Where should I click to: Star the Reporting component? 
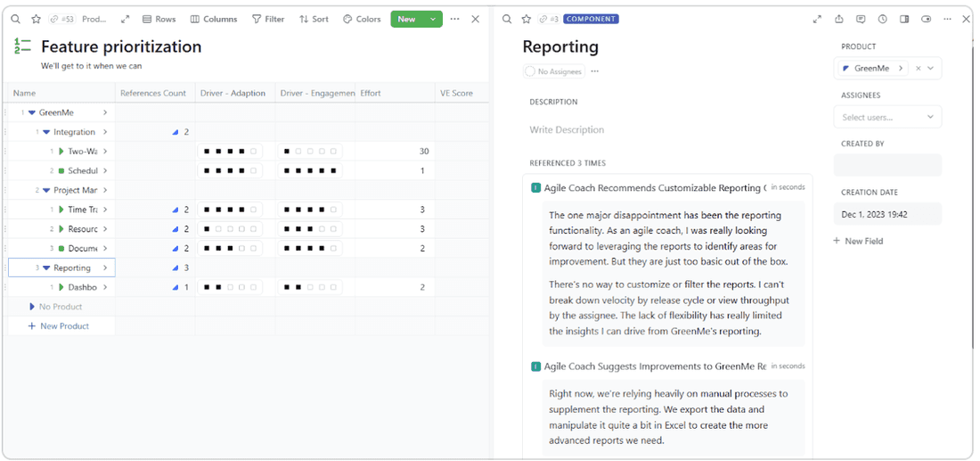coord(527,20)
